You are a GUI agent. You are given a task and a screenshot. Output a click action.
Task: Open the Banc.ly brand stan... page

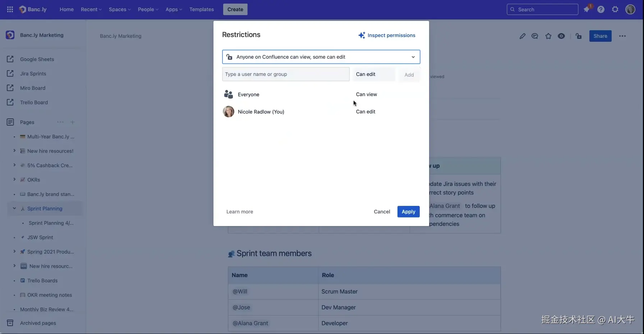[x=51, y=194]
